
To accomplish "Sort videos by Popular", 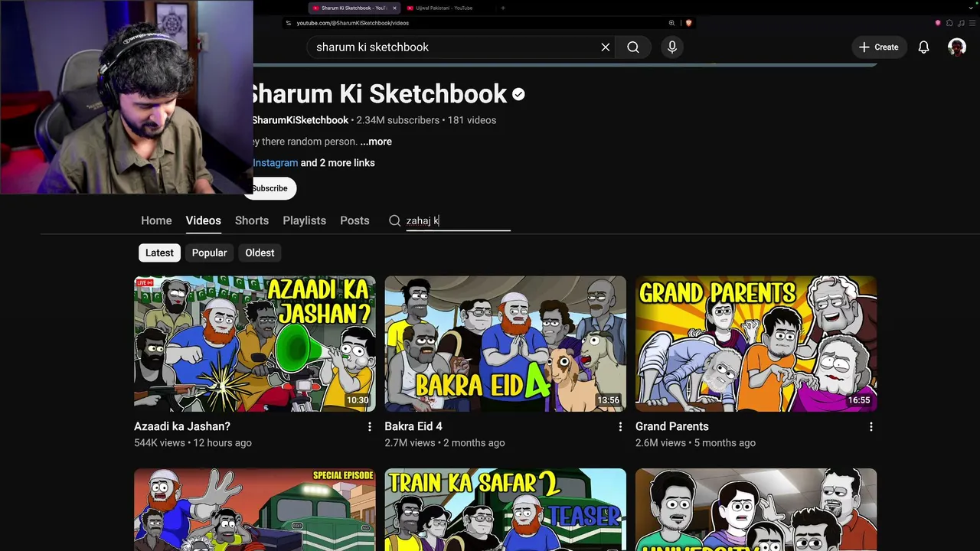I will 209,253.
